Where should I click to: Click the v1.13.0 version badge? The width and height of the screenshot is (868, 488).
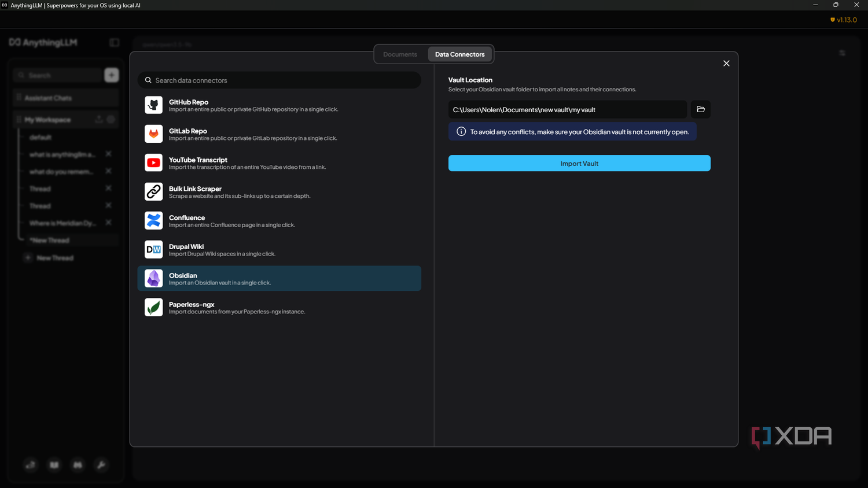(x=844, y=20)
